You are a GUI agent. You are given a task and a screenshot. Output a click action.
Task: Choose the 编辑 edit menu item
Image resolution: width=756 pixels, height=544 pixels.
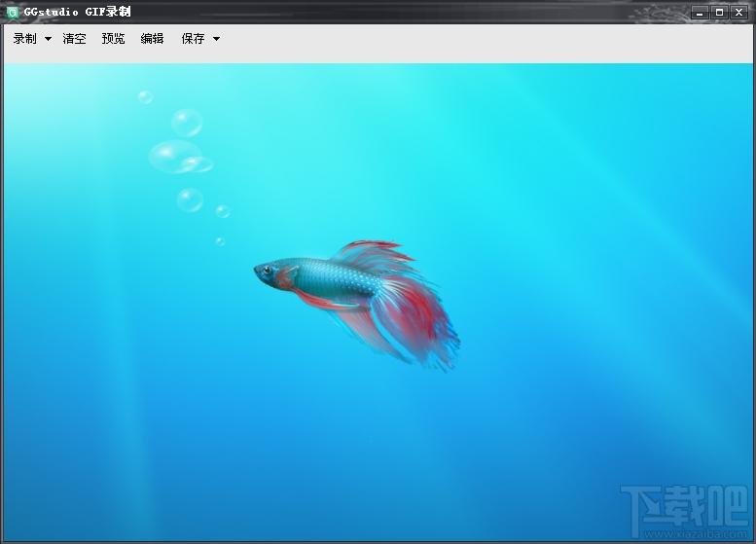tap(153, 39)
